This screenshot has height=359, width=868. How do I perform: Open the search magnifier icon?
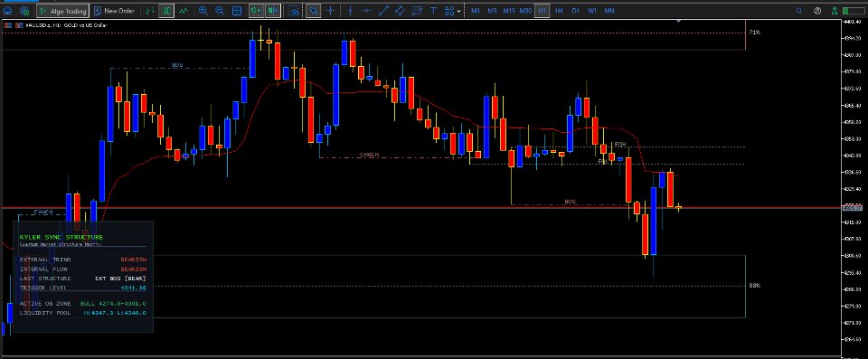pos(799,11)
